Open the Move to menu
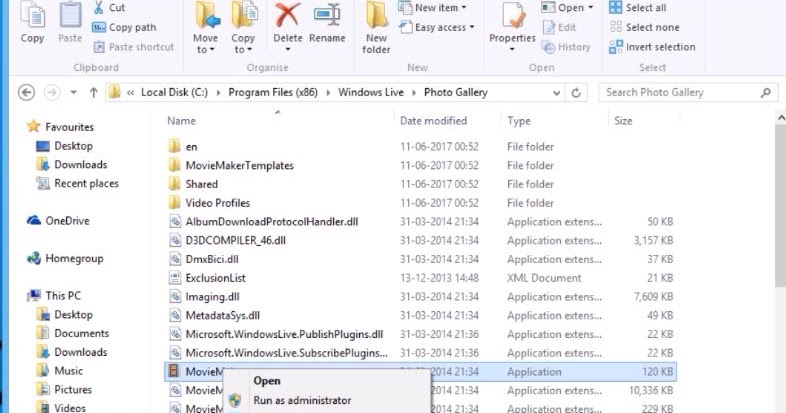786x413 pixels. (206, 29)
